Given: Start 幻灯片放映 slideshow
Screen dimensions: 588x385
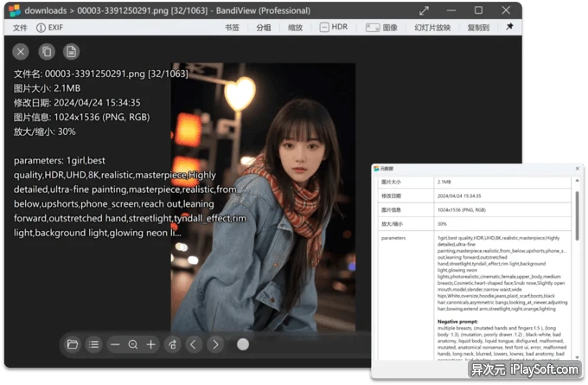Looking at the screenshot, I should pyautogui.click(x=432, y=28).
